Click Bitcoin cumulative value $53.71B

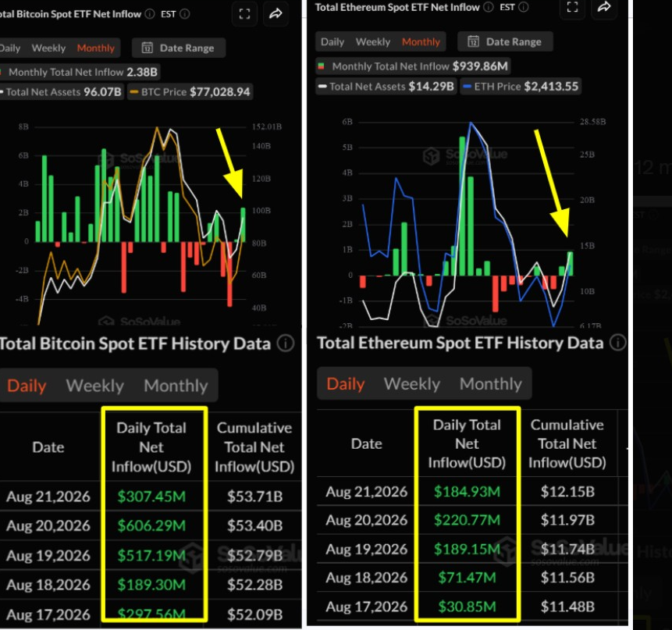point(254,497)
